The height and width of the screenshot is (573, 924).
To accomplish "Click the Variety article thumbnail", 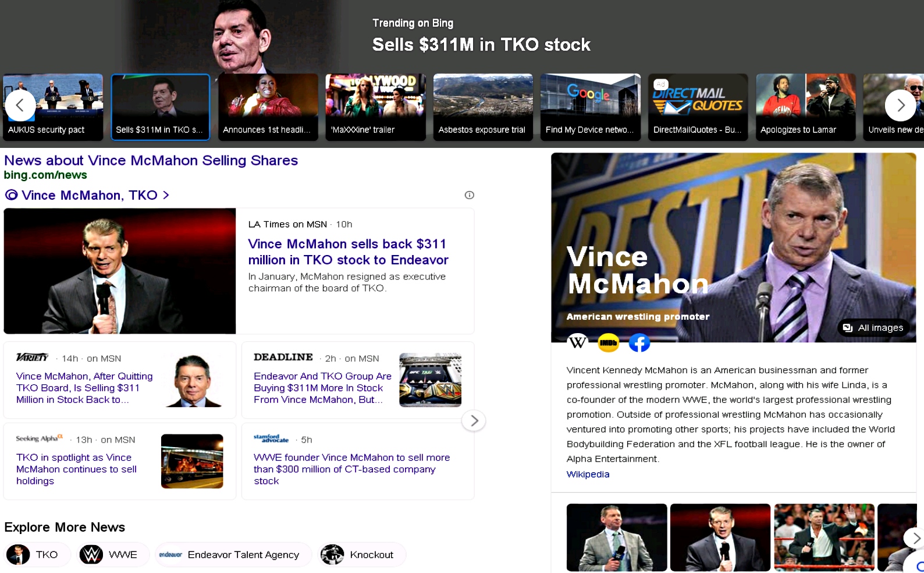I will coord(193,380).
